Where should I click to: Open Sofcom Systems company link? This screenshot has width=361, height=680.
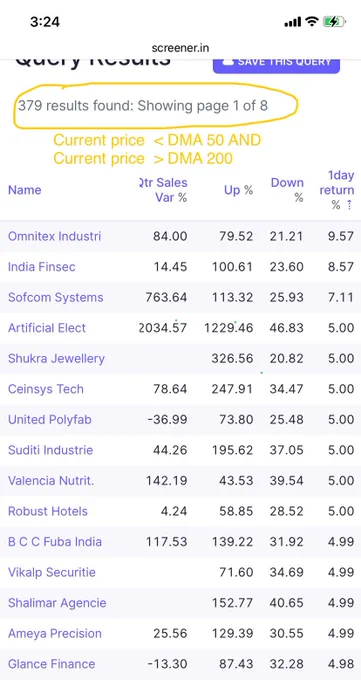click(x=56, y=298)
